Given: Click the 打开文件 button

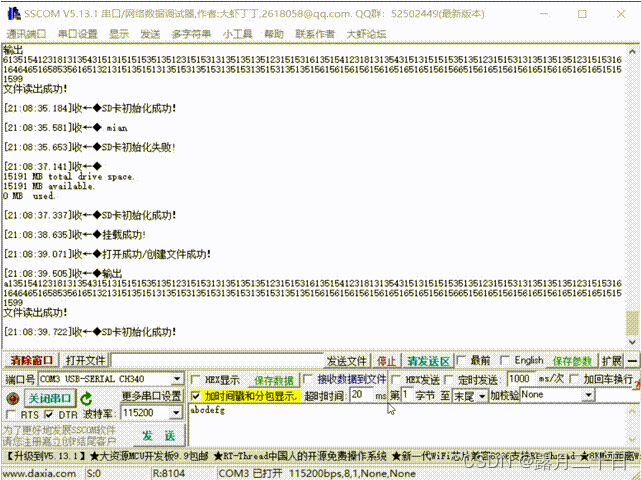Looking at the screenshot, I should click(85, 360).
